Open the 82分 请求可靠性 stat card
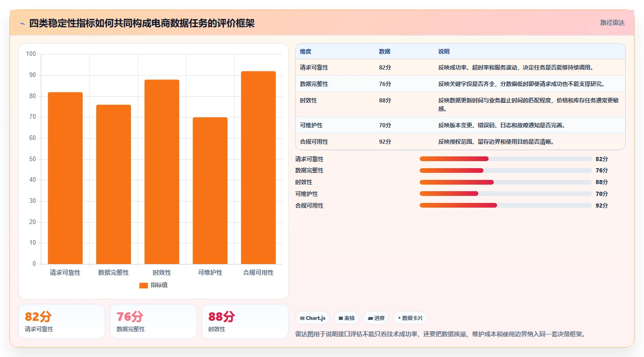The height and width of the screenshot is (357, 644). coord(61,321)
